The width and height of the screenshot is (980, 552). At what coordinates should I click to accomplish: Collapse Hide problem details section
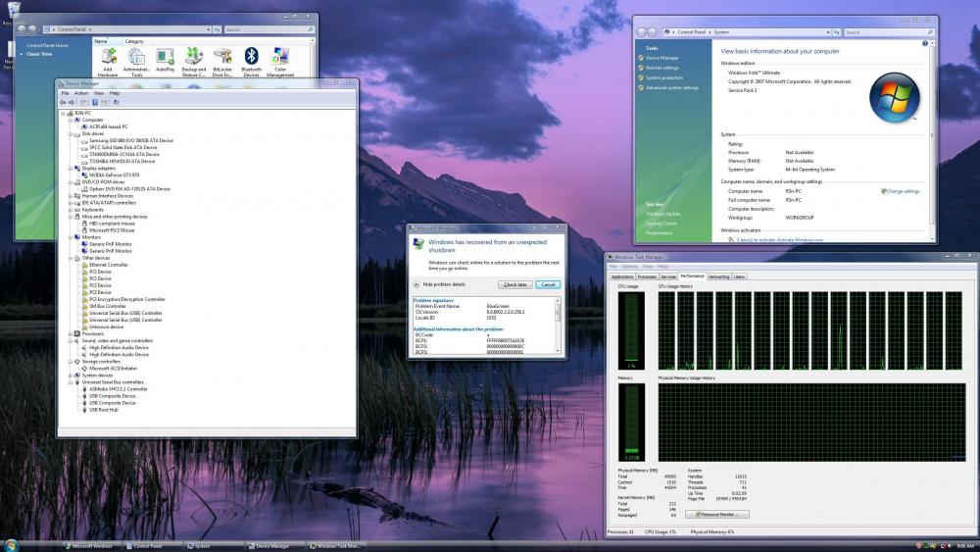coord(416,284)
